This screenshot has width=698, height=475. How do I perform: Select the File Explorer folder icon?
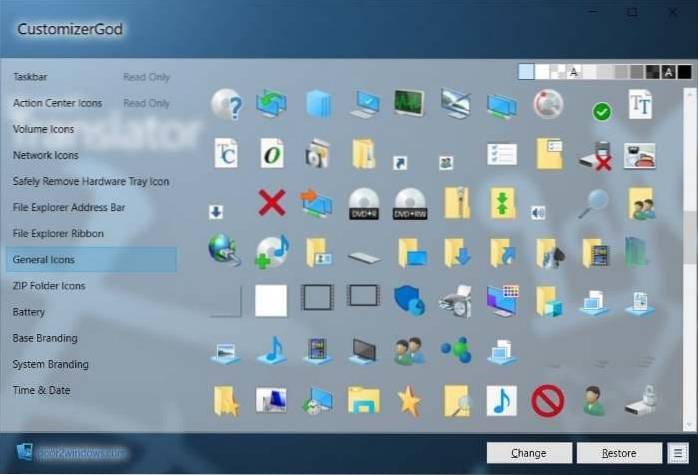click(x=364, y=401)
